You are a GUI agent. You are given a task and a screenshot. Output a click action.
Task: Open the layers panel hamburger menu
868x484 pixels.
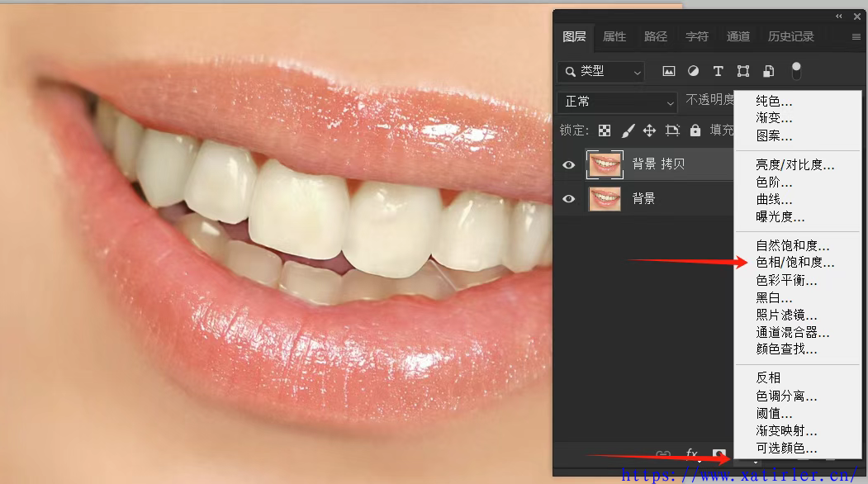point(856,37)
